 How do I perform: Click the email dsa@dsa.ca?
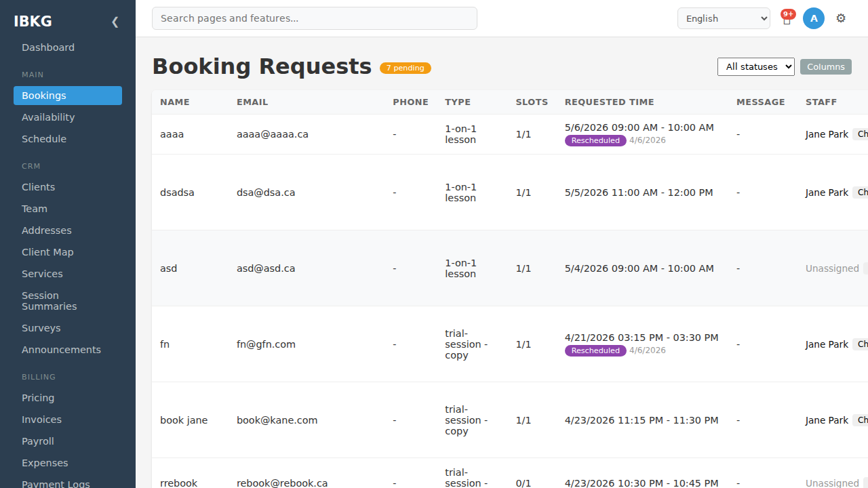266,192
